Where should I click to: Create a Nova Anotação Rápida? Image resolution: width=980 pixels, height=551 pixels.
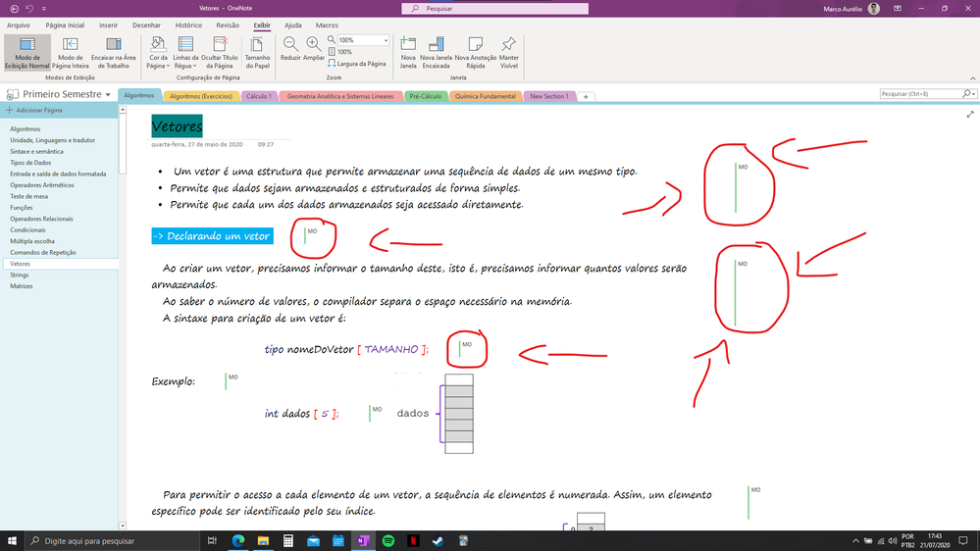point(475,53)
